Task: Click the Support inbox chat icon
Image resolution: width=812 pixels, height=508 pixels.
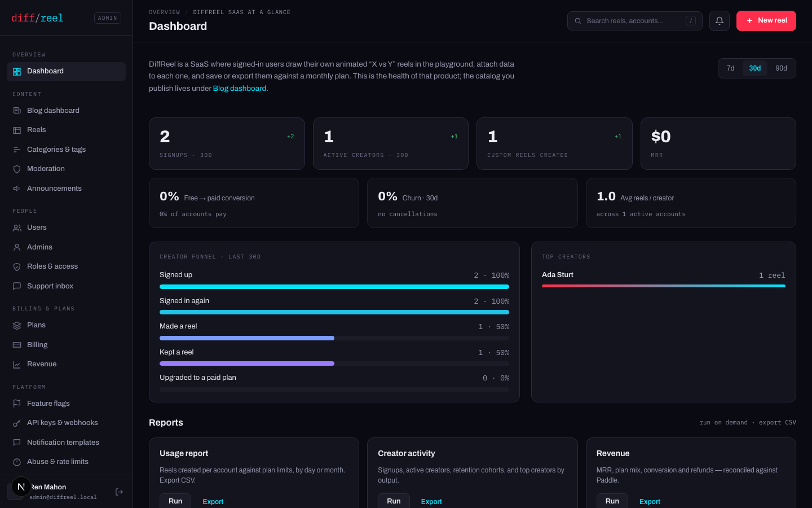Action: pyautogui.click(x=17, y=286)
